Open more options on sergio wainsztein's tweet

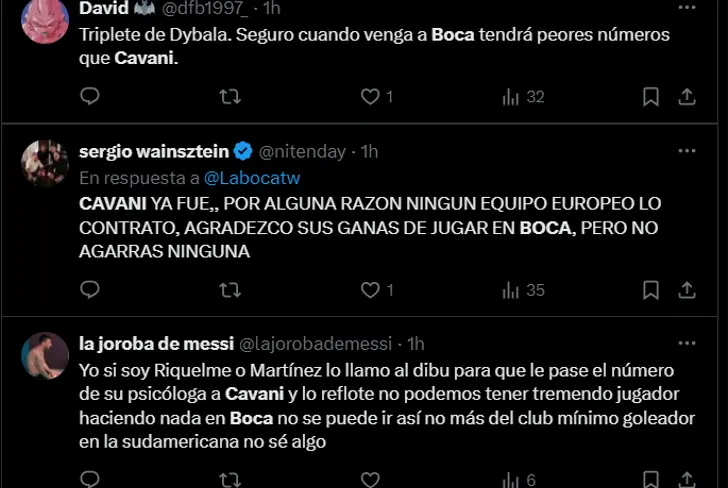coord(687,151)
